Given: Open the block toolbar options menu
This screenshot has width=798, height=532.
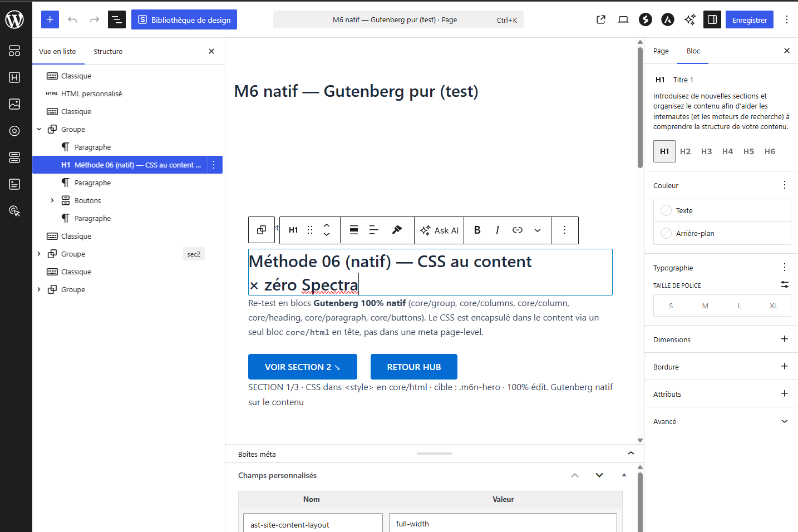Looking at the screenshot, I should [x=565, y=230].
